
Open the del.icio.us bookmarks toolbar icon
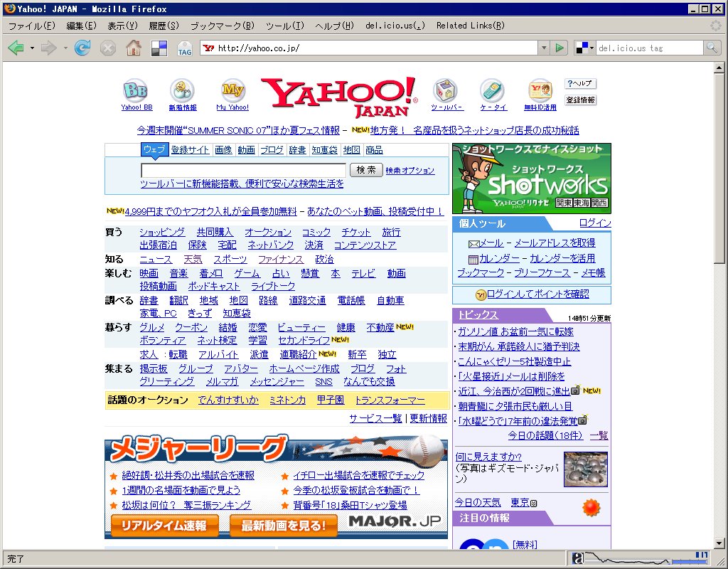point(159,48)
